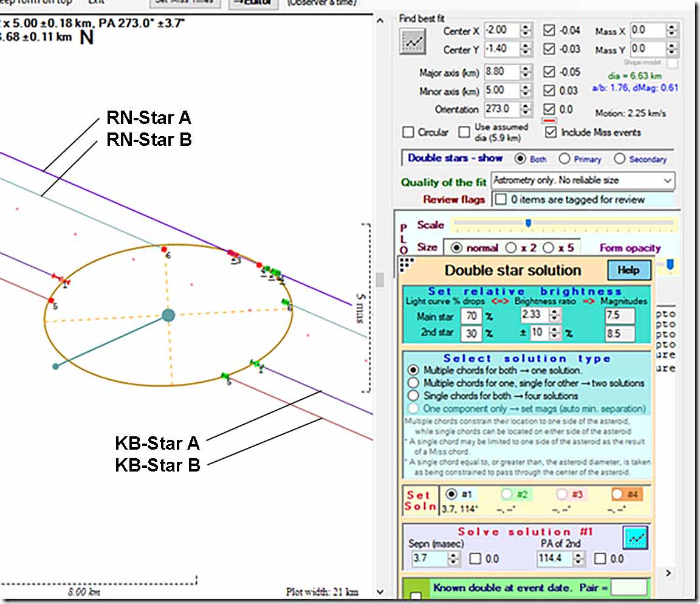This screenshot has height=604, width=700.
Task: Enable the Circular checkbox
Action: pos(409,132)
